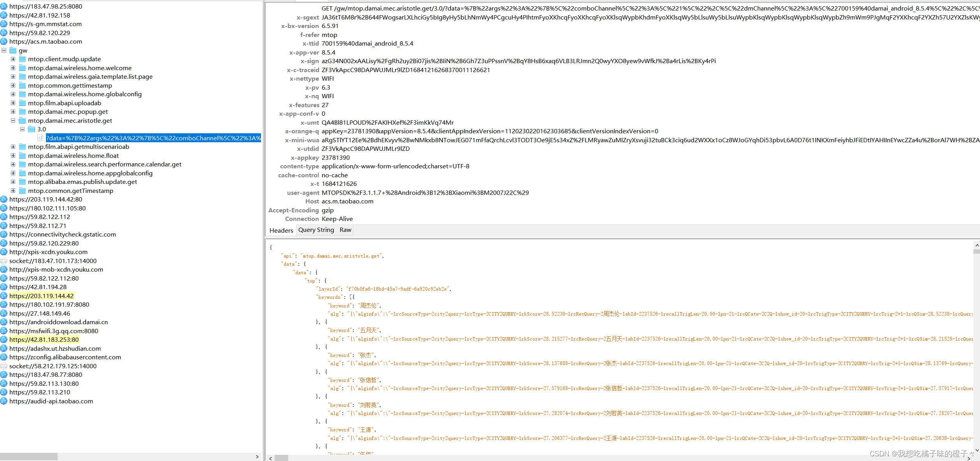
Task: Switch to the Query String tab
Action: [316, 230]
